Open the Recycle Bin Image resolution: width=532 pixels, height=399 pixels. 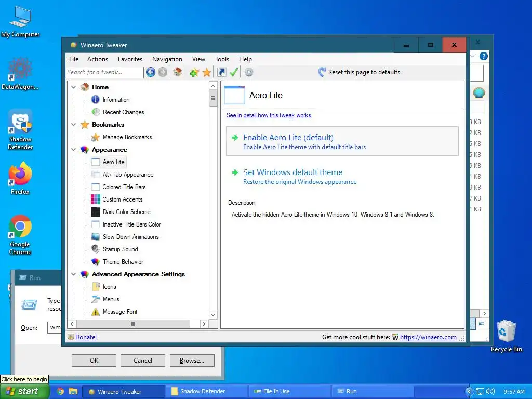coord(506,336)
